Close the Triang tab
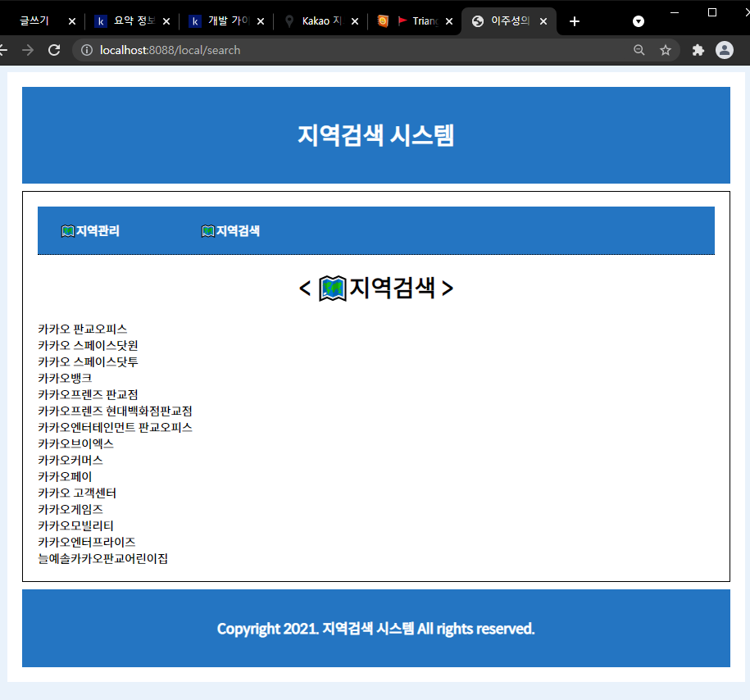Viewport: 750px width, 700px height. pyautogui.click(x=448, y=21)
